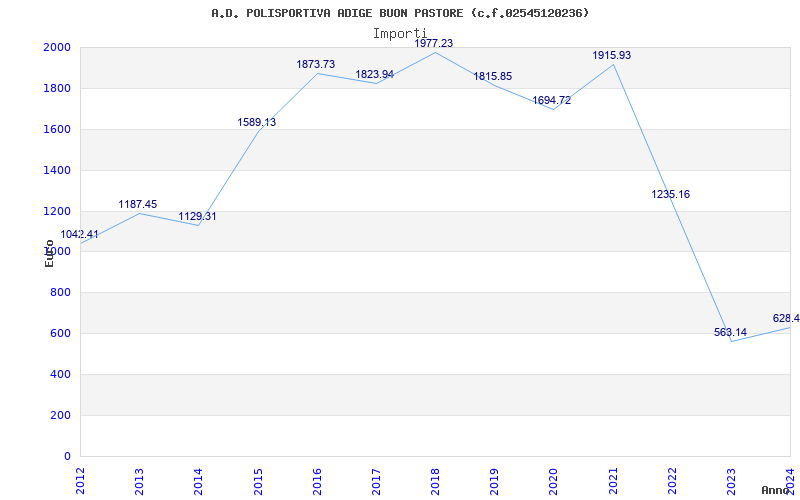Viewport: 800px width, 500px height.
Task: Click y-axis value 2000
Action: coord(57,48)
